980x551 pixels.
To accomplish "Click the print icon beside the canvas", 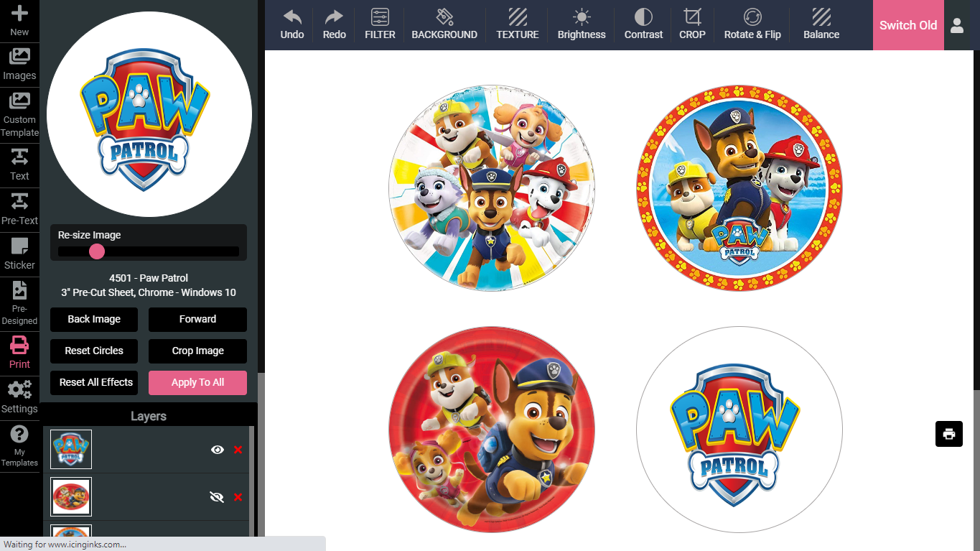I will (948, 434).
